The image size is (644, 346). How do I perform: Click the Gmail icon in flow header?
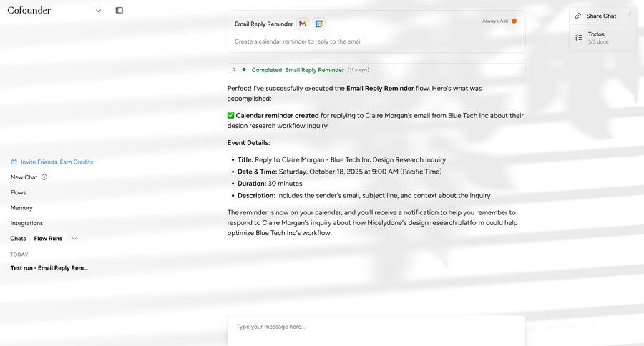(x=303, y=24)
